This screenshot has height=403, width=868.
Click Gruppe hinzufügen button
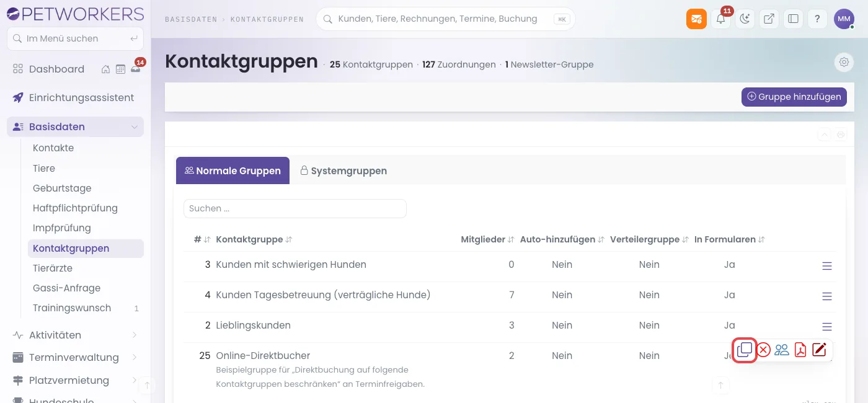click(794, 97)
